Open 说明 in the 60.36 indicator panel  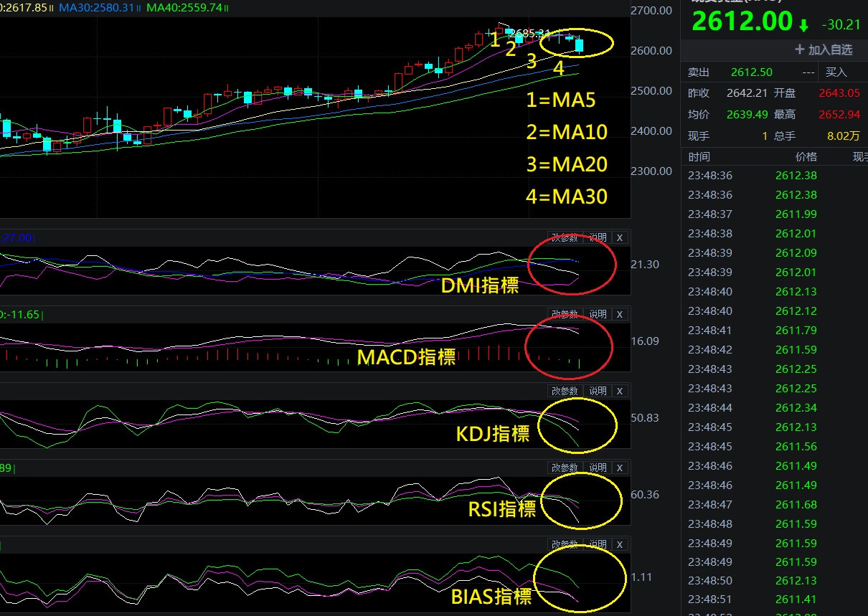[x=598, y=468]
